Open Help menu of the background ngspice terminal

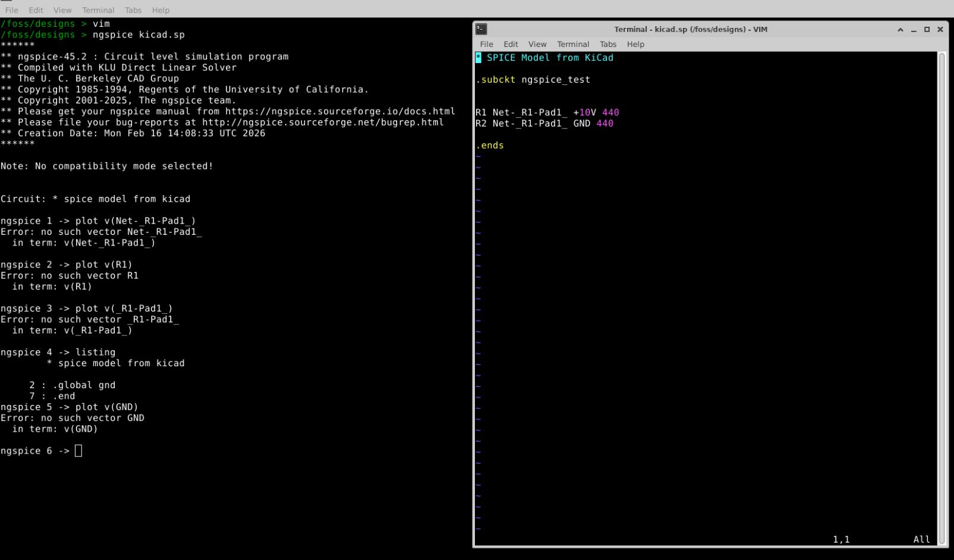[x=160, y=10]
